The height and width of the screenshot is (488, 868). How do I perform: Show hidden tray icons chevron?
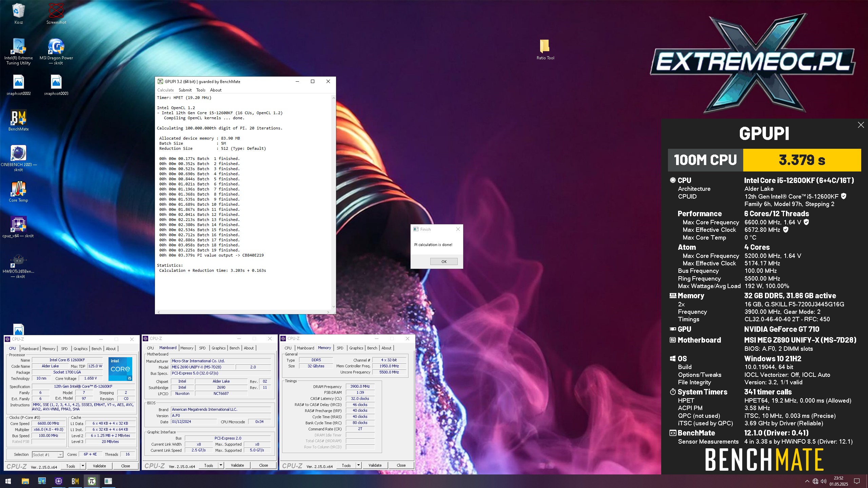click(x=807, y=481)
